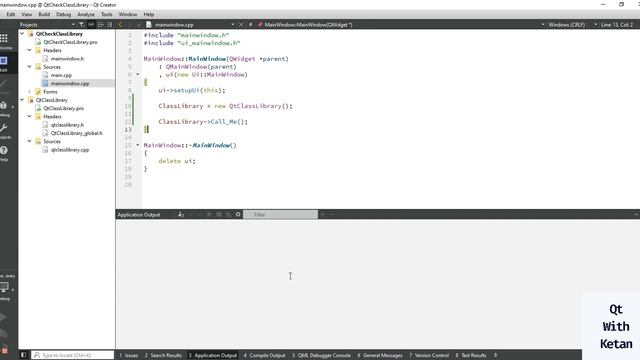Open the Debug menu
The image size is (640, 360).
63,14
